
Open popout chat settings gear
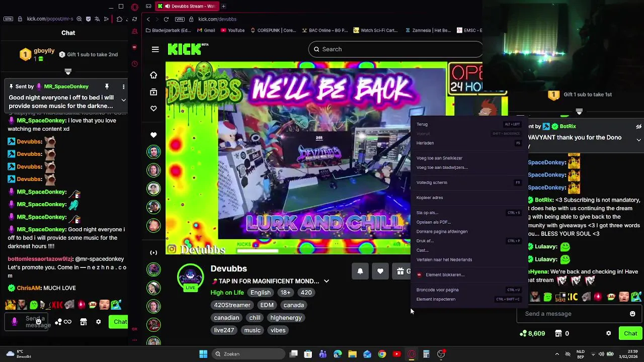tap(98, 322)
